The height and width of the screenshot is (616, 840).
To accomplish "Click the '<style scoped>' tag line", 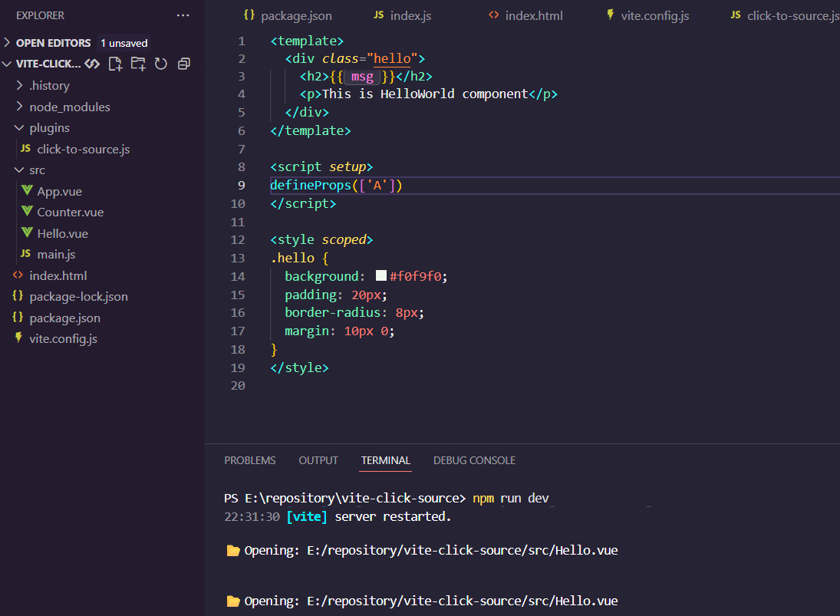I will click(x=321, y=240).
